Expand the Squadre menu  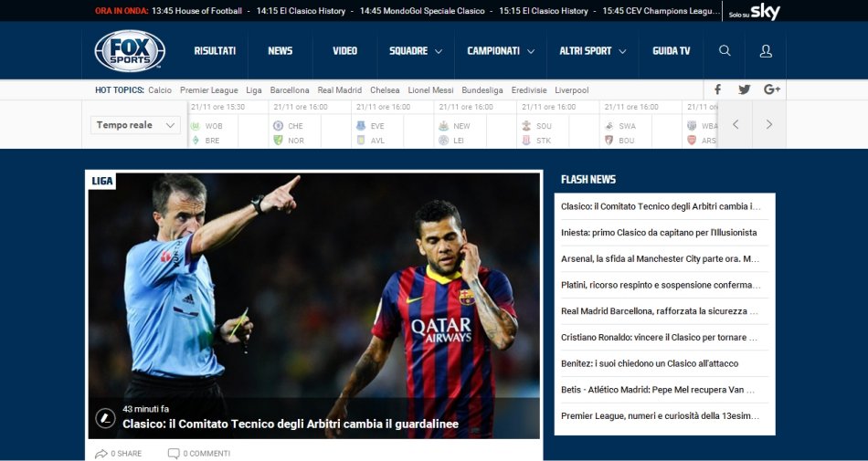416,51
